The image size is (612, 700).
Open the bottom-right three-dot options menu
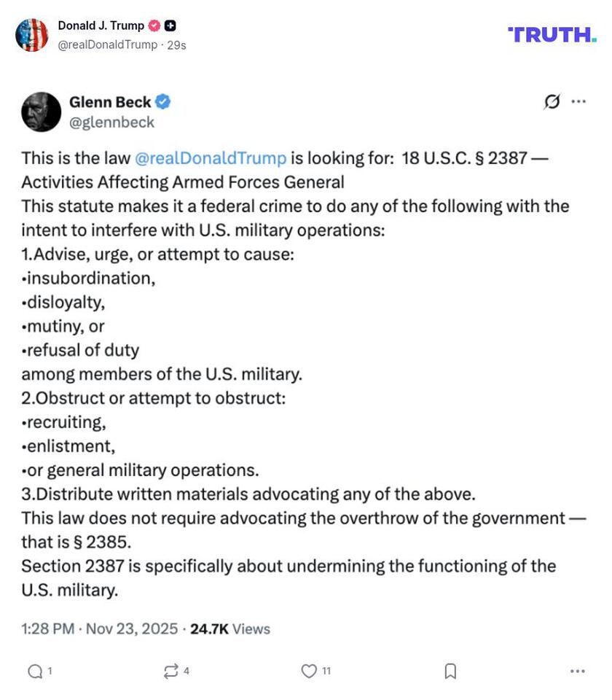[x=578, y=672]
